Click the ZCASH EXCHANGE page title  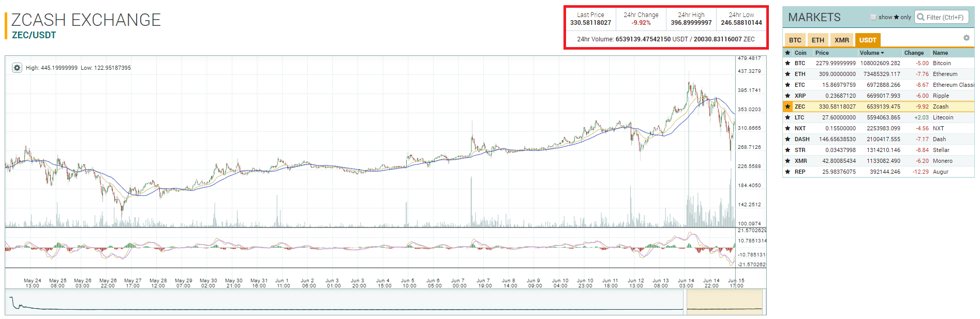click(x=86, y=20)
